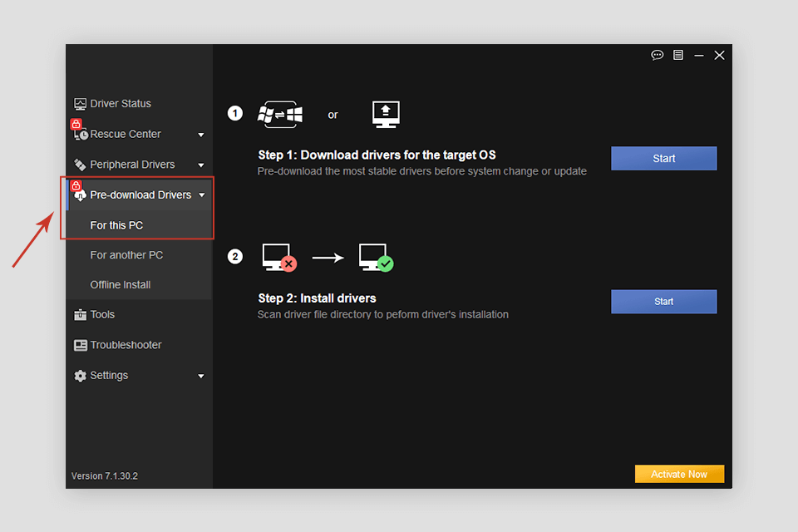Click the Settings gear icon
The width and height of the screenshot is (798, 532).
click(80, 376)
